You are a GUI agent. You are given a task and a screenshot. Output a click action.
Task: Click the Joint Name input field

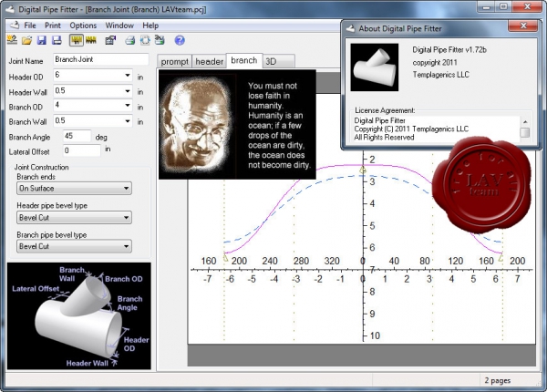tap(101, 59)
